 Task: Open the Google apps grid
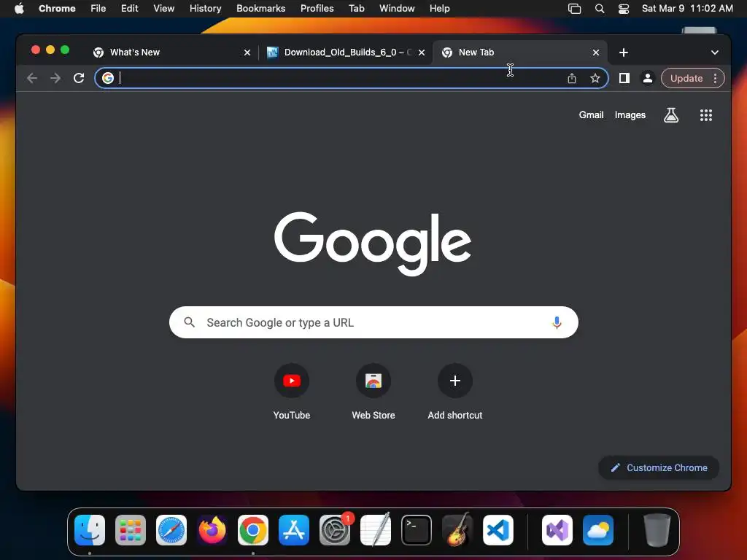click(706, 115)
